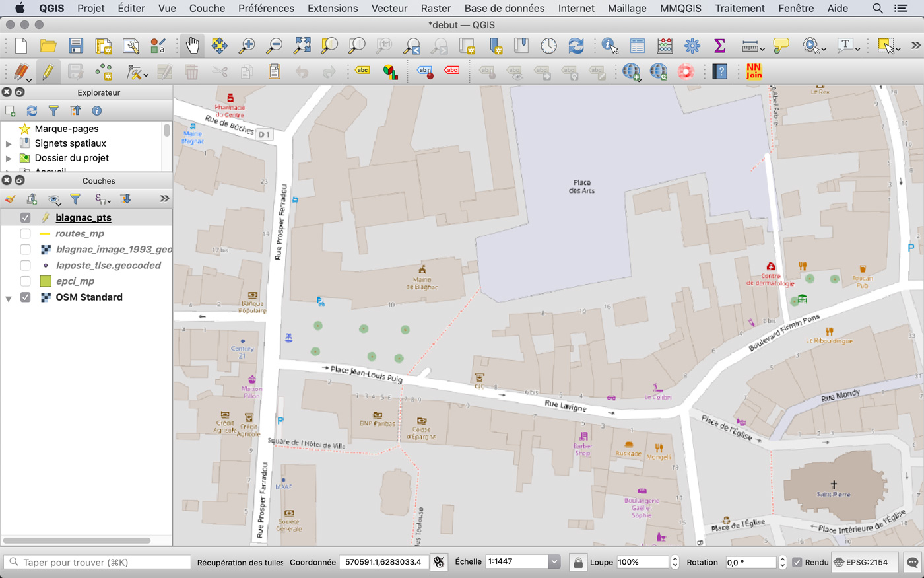Open the statistical summary sigma icon
Viewport: 924px width, 578px height.
tap(719, 46)
